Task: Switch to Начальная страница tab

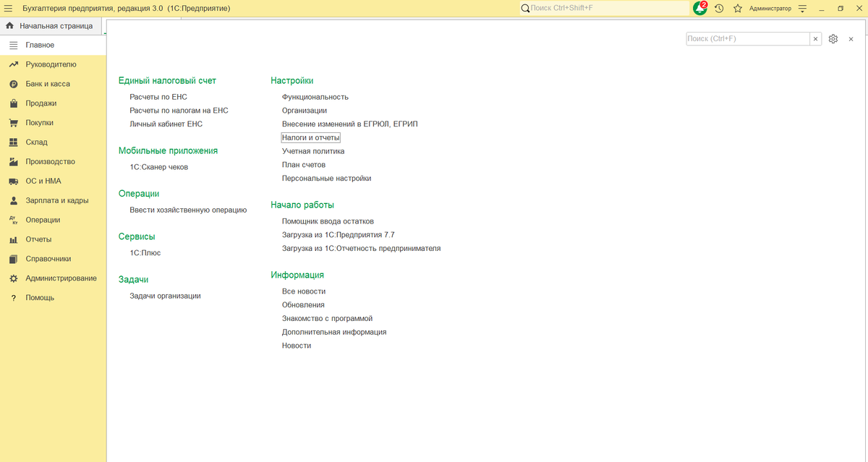Action: click(56, 26)
